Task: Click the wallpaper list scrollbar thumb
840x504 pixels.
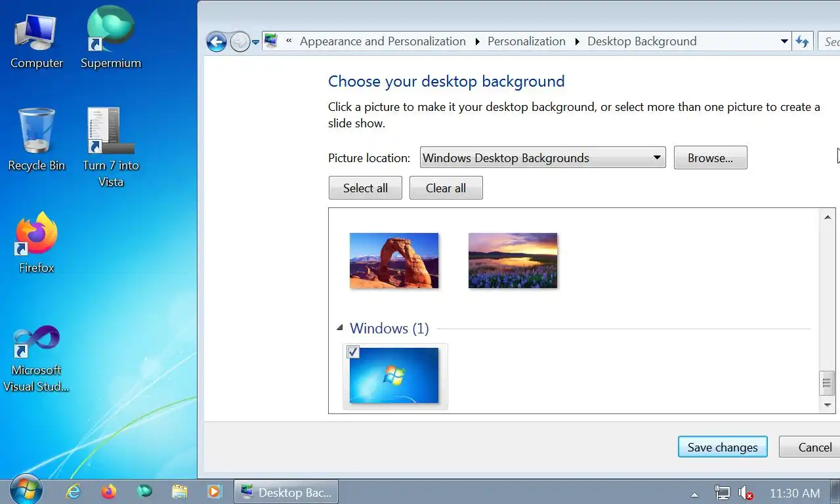Action: [x=828, y=383]
